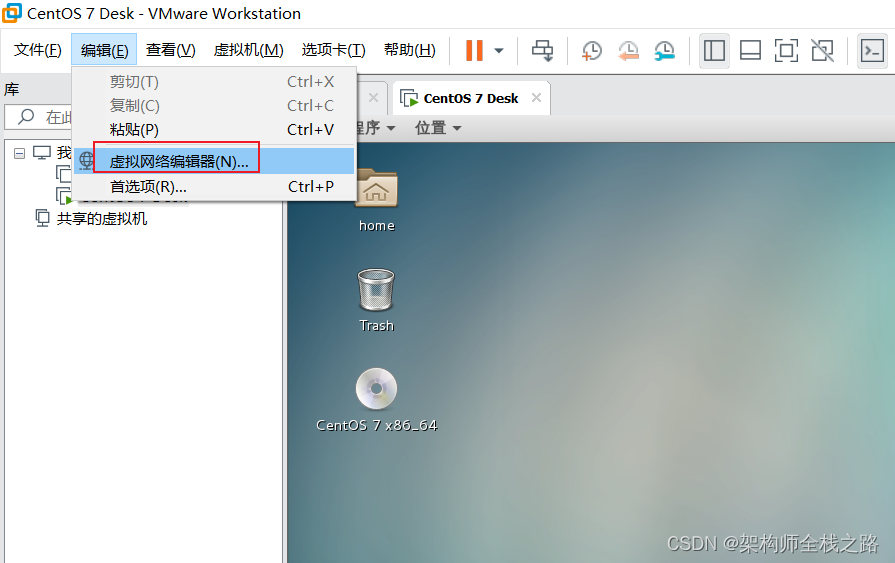Image resolution: width=895 pixels, height=563 pixels.
Task: Take a snapshot with the clock-plus icon
Action: pos(591,50)
